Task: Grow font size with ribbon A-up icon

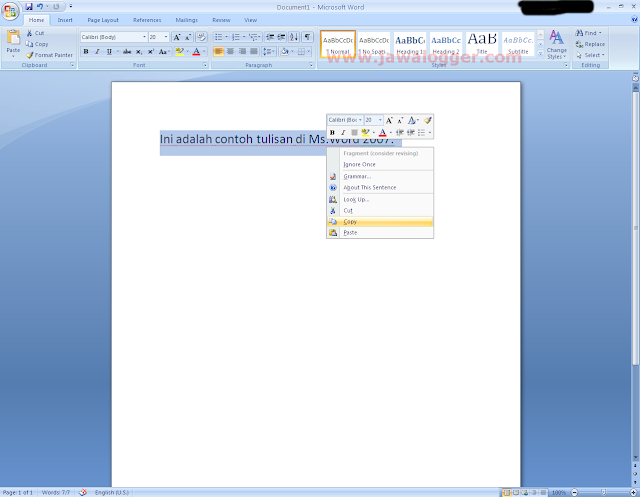Action: pos(177,37)
